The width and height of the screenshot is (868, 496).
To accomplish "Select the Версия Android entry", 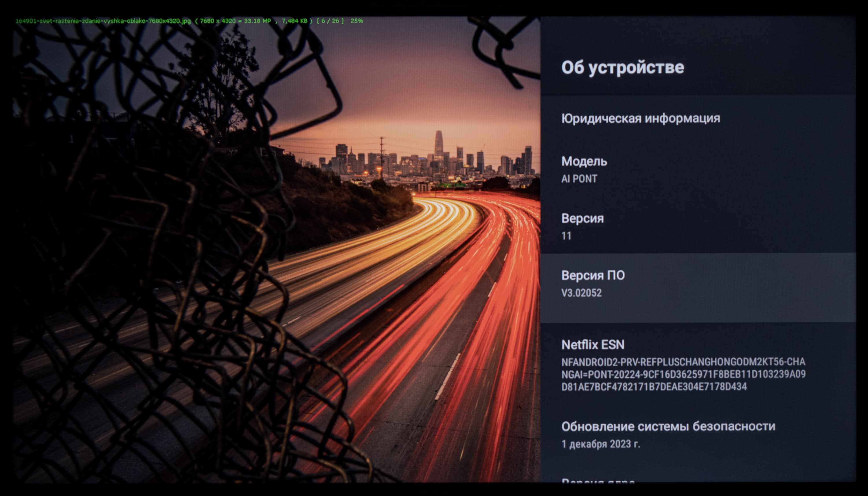I will coord(582,218).
